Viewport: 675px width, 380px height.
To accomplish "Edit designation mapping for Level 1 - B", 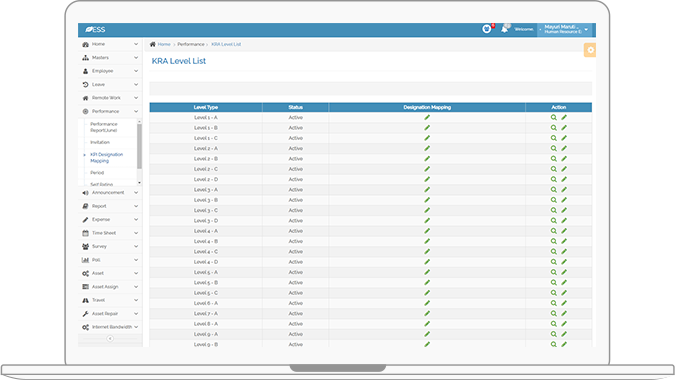I will pos(427,128).
